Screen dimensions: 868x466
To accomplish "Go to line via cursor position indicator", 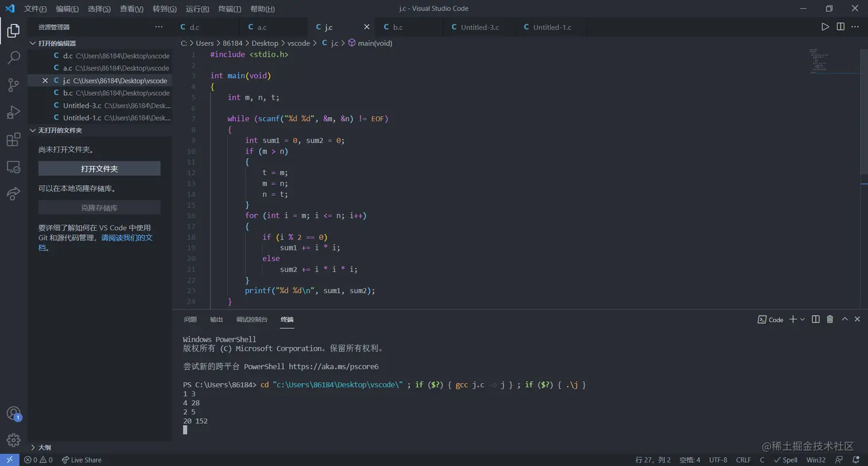I will (x=653, y=460).
